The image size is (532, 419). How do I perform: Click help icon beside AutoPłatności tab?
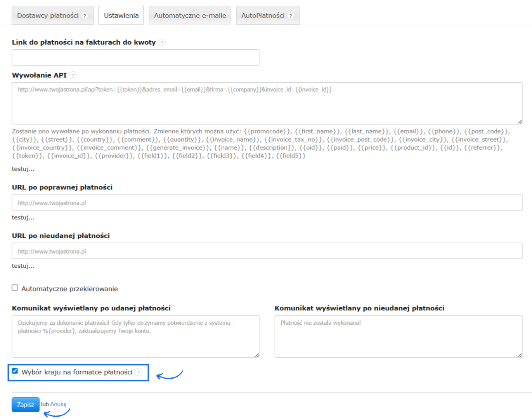click(x=291, y=16)
